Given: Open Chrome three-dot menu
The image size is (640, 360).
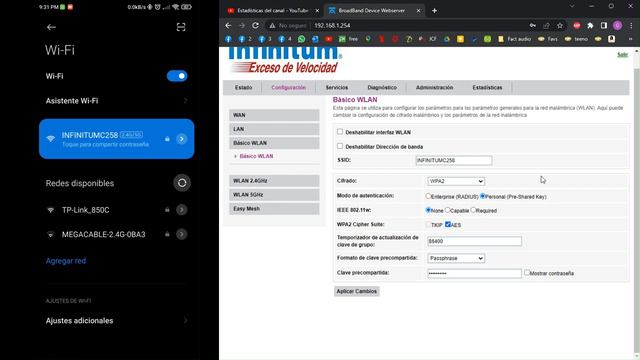Looking at the screenshot, I should (631, 25).
